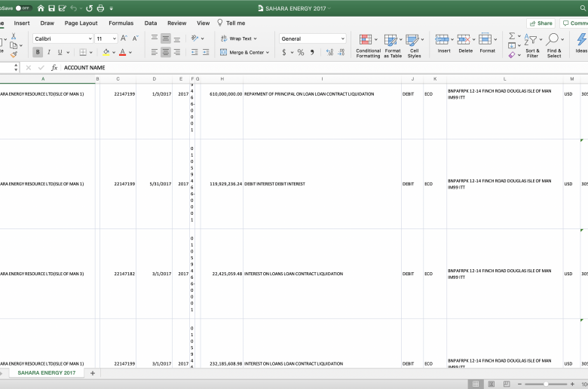Viewport: 588px width, 389px height.
Task: Click the Wrap Text button
Action: (x=238, y=38)
